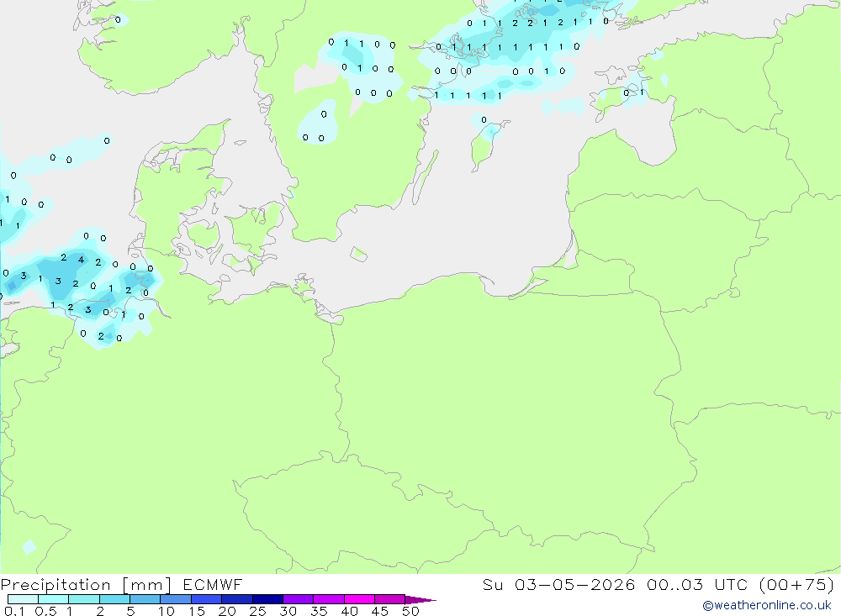Select the 2–5 mm legend swatch
Screen dimensions: 841x616
click(x=114, y=599)
